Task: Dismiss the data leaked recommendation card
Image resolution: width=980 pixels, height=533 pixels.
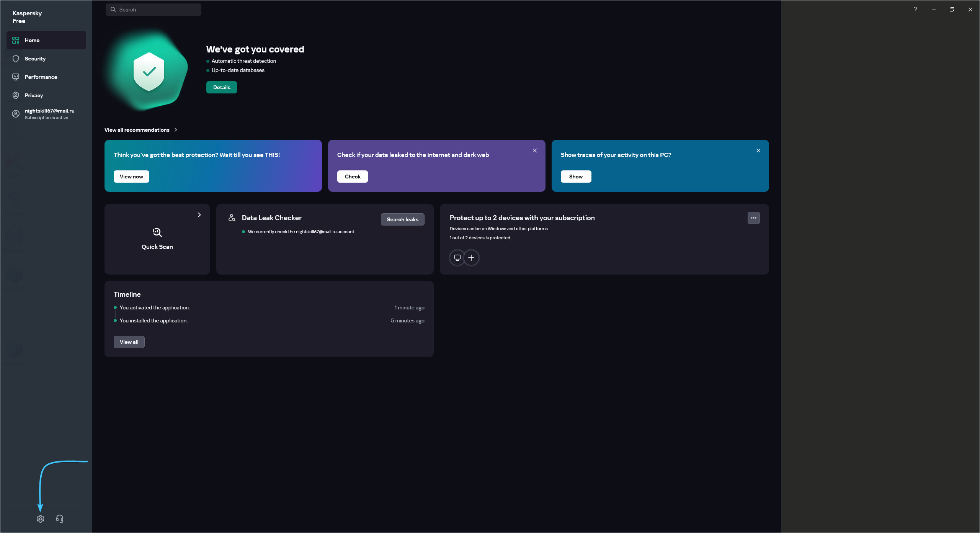Action: [535, 150]
